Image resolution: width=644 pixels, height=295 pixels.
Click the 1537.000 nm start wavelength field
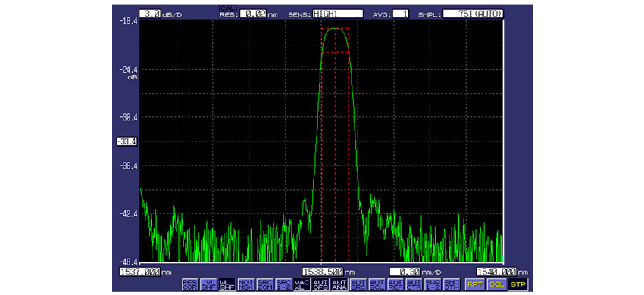(139, 272)
